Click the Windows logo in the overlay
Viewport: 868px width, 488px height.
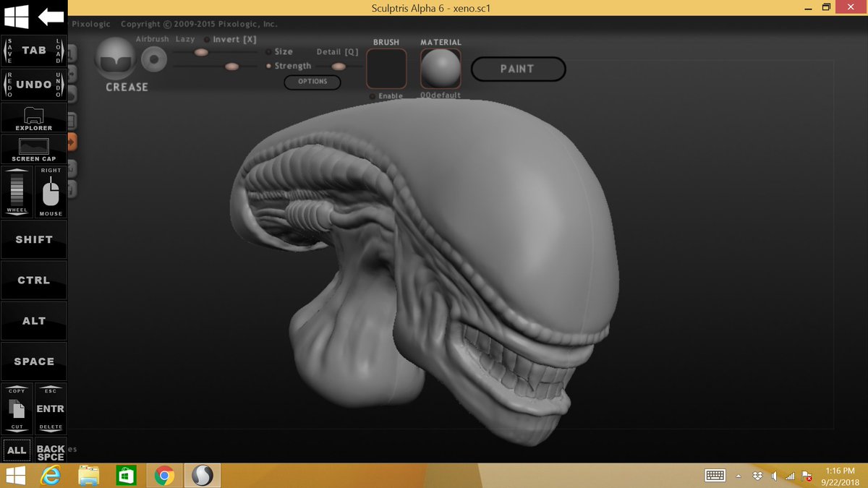17,16
